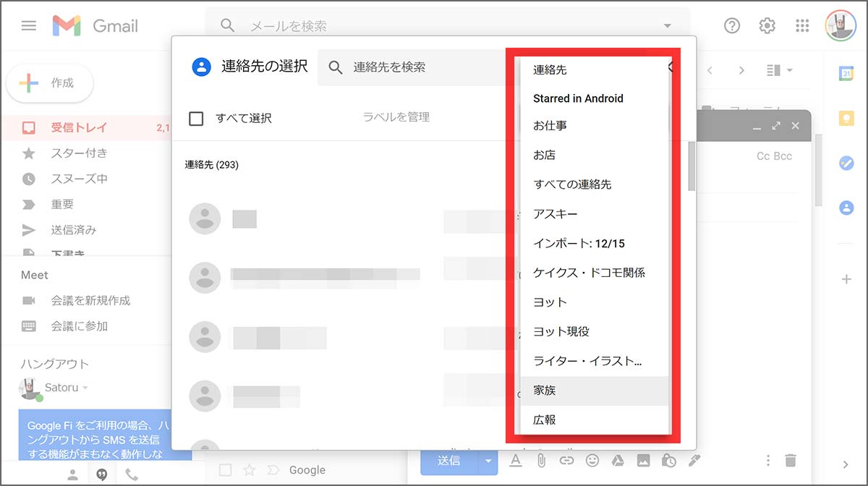Insert files from the Google Drive icon
Screen dimensions: 868x486
(x=618, y=461)
